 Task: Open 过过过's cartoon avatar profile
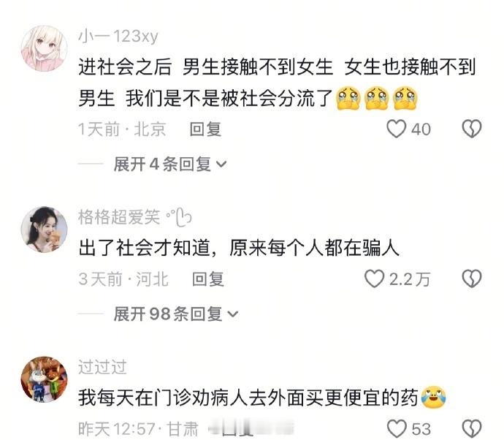click(44, 379)
